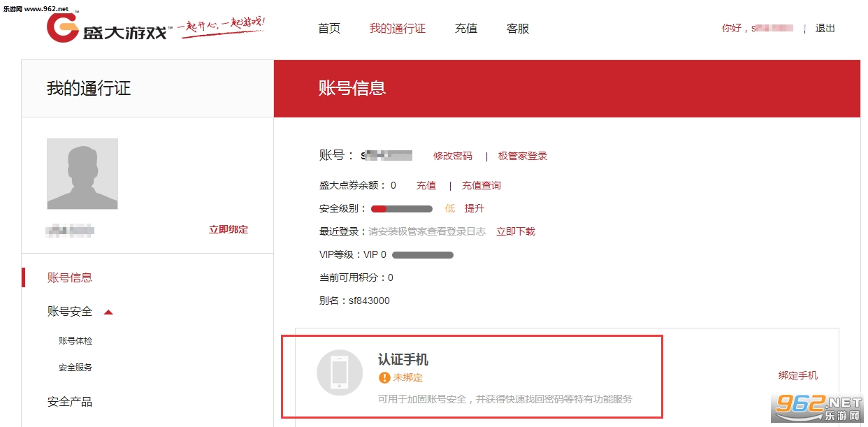868x427 pixels.
Task: Click the 充值查询 link
Action: [x=482, y=185]
